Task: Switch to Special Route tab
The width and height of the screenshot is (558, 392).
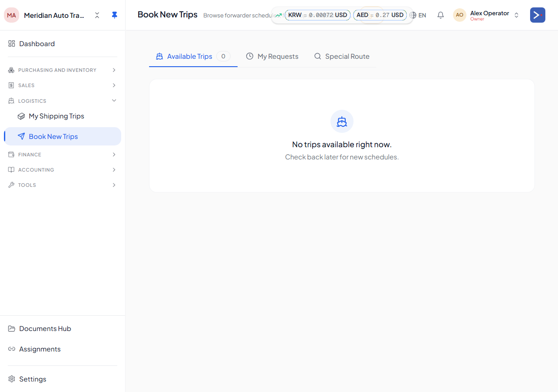Action: [x=342, y=56]
